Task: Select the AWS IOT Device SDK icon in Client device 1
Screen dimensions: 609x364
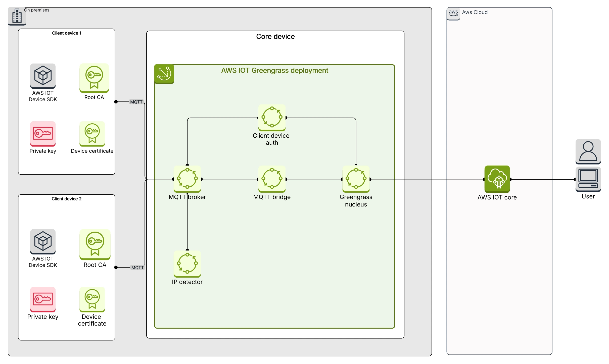Action: 43,75
